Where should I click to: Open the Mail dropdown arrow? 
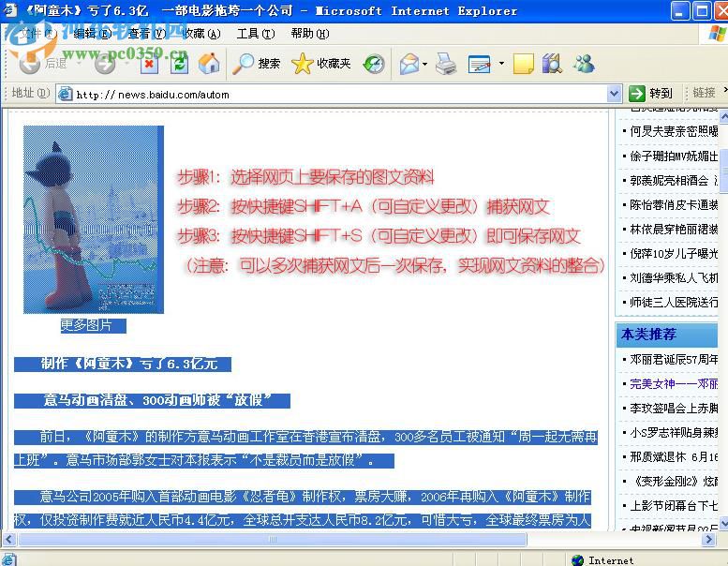coord(424,64)
